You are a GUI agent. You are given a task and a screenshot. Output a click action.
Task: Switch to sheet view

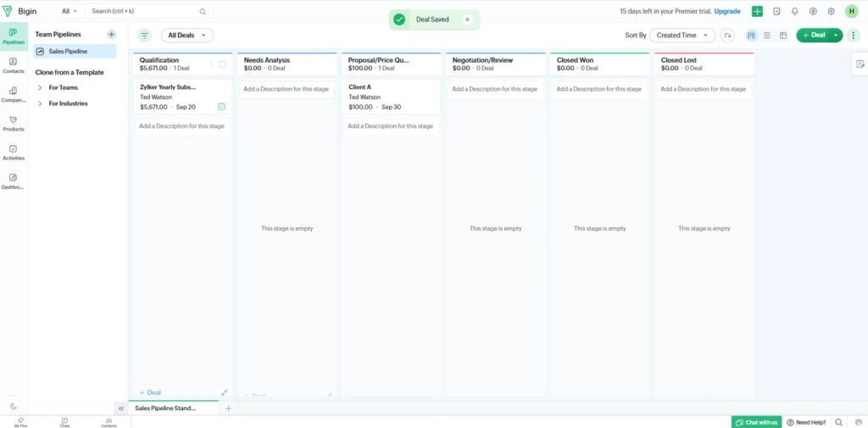[783, 35]
